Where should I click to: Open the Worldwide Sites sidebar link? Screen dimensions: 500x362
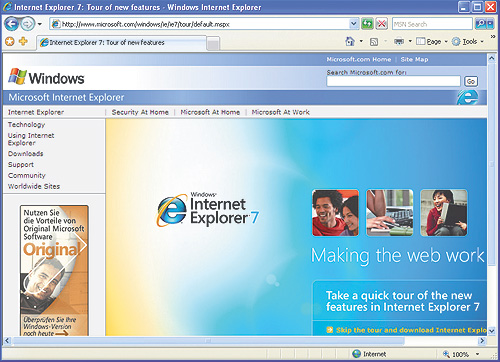tap(34, 186)
